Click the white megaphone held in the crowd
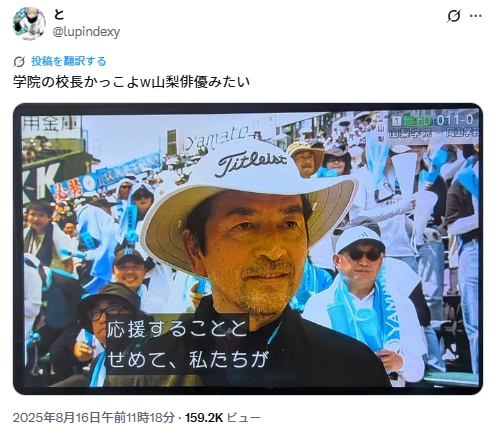The image size is (496, 432). pos(405,173)
